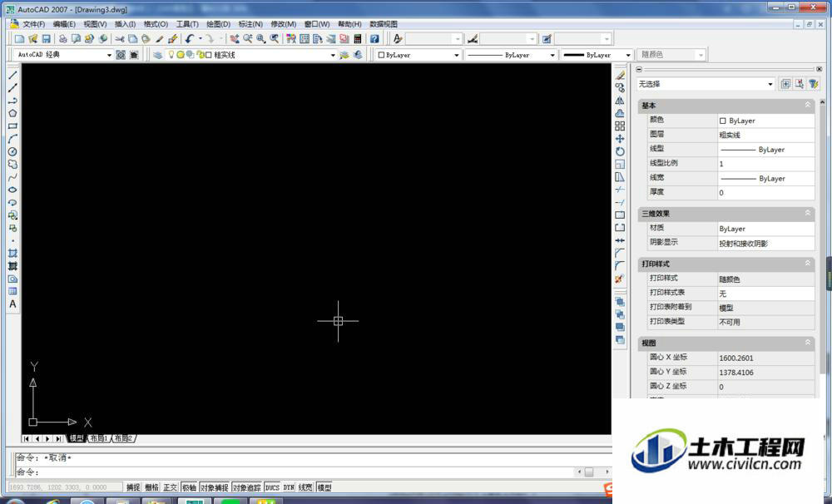Toggle 线宽 lineweight display
Screen dimensions: 832x504
(305, 487)
